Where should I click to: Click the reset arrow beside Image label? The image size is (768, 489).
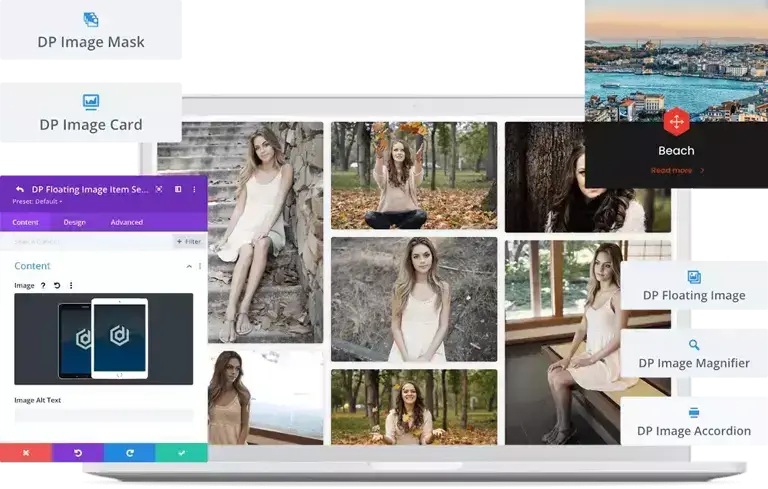(x=57, y=285)
